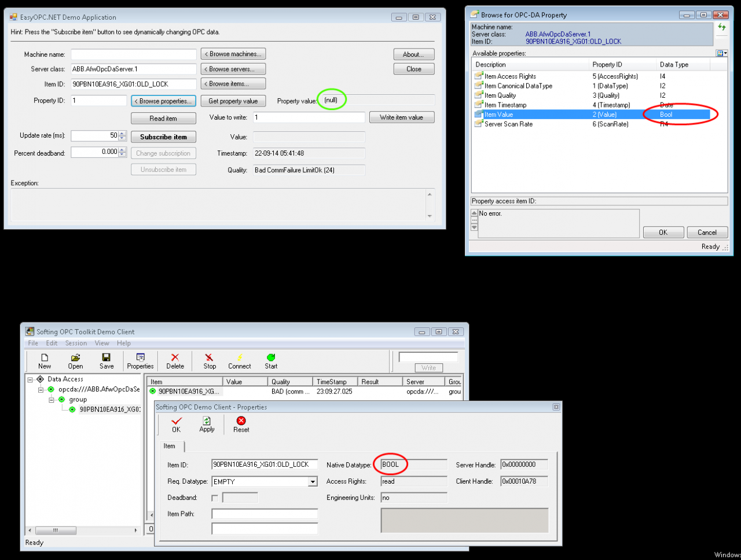The width and height of the screenshot is (741, 560).
Task: Click Browse items button
Action: (x=233, y=84)
